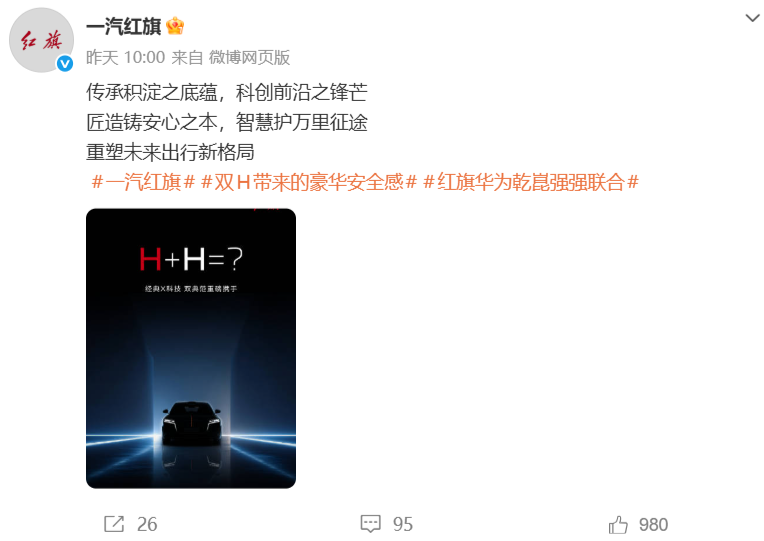
Task: Open hashtag #一汽红旗#
Action: [x=143, y=182]
